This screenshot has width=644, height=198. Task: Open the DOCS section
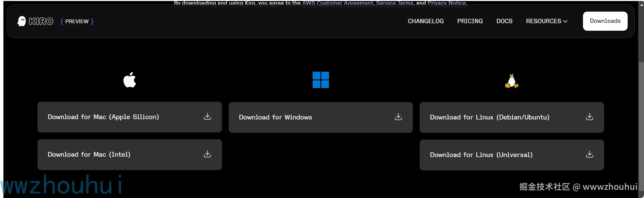[504, 21]
